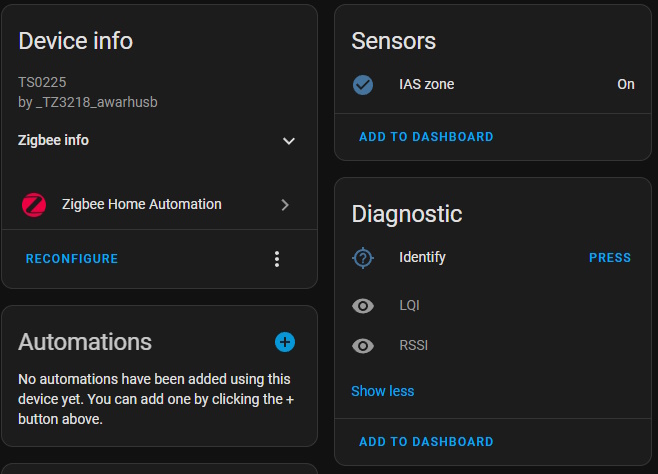Open the RSSI diagnostic entity row
This screenshot has width=658, height=474.
493,346
